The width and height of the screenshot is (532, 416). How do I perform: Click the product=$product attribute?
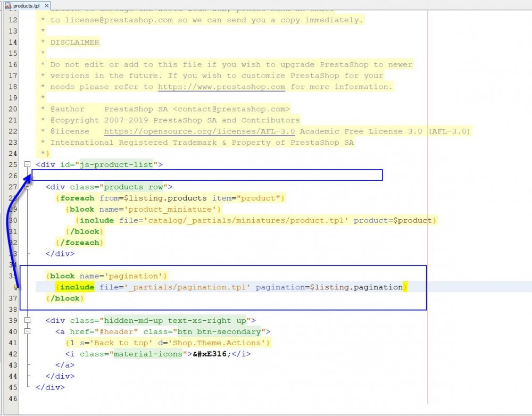[x=393, y=221]
